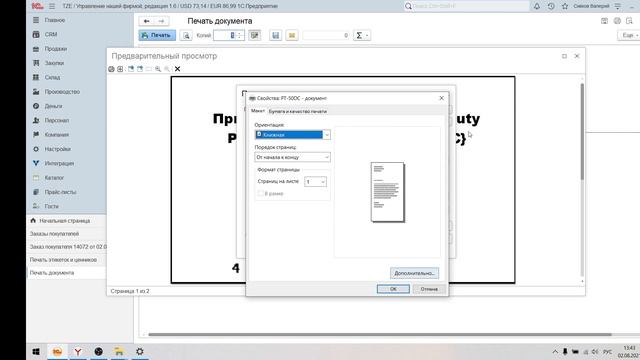Viewport: 640px width, 360px height.
Task: Click the magnifier zoom-in icon in preview toolbar
Action: 158,69
